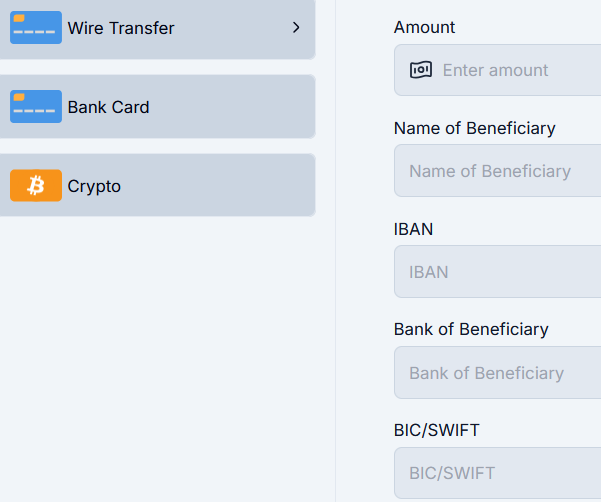This screenshot has height=502, width=601.
Task: Focus the BIC/SWIFT input field
Action: tap(500, 473)
